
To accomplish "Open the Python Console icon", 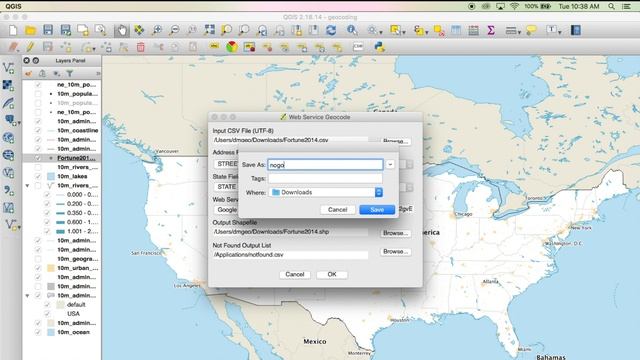I will tap(380, 47).
